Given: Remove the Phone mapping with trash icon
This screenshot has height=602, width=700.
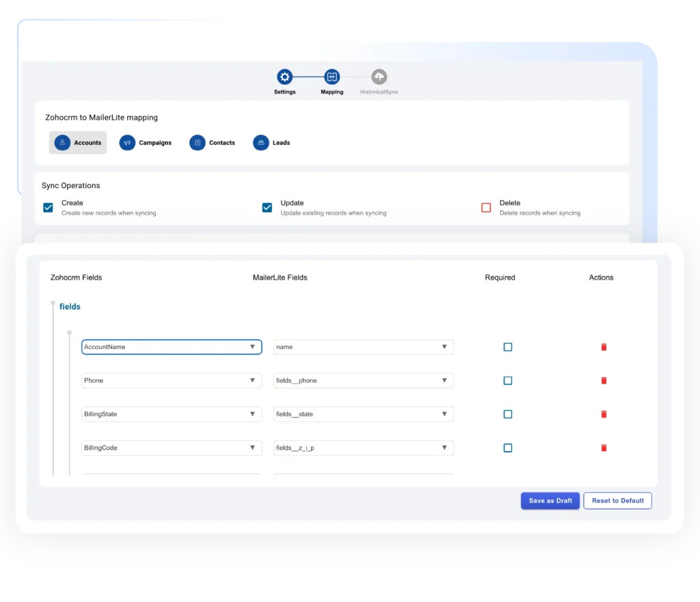Looking at the screenshot, I should point(604,381).
